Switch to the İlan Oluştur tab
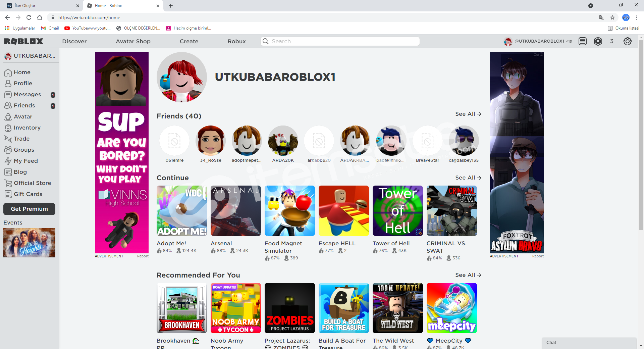This screenshot has height=349, width=644. click(x=42, y=6)
